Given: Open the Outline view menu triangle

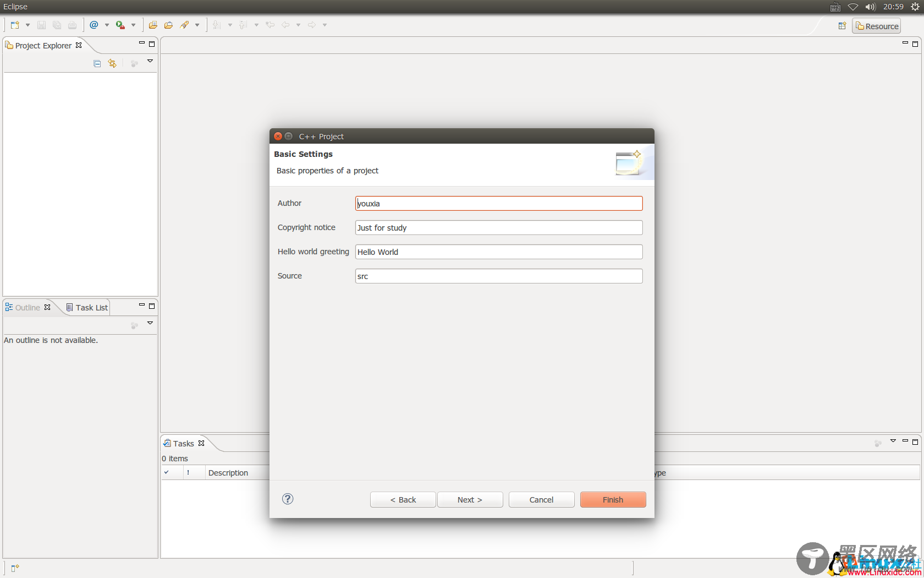Looking at the screenshot, I should [150, 323].
